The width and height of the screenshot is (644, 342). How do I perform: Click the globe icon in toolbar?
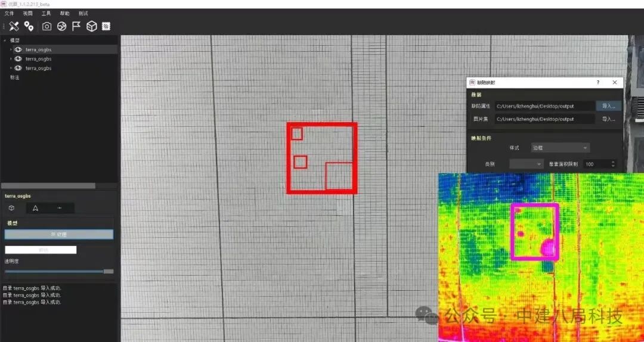(x=61, y=26)
